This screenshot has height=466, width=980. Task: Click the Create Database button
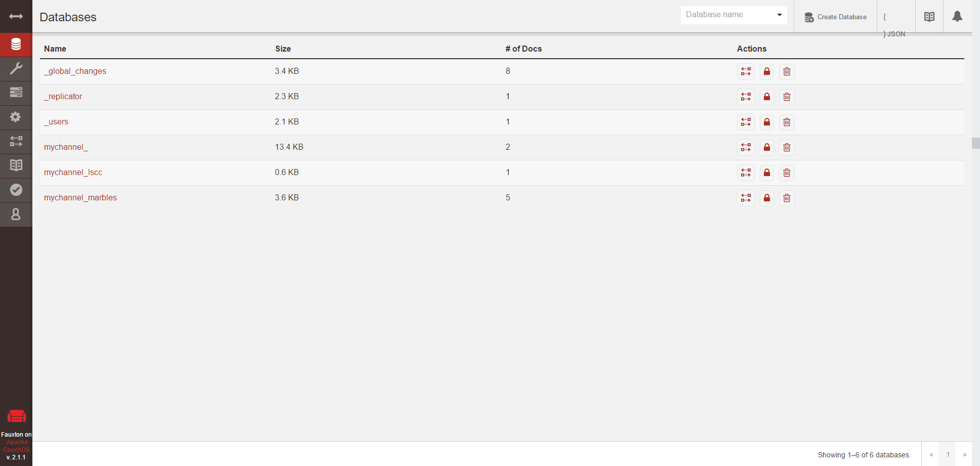[836, 17]
